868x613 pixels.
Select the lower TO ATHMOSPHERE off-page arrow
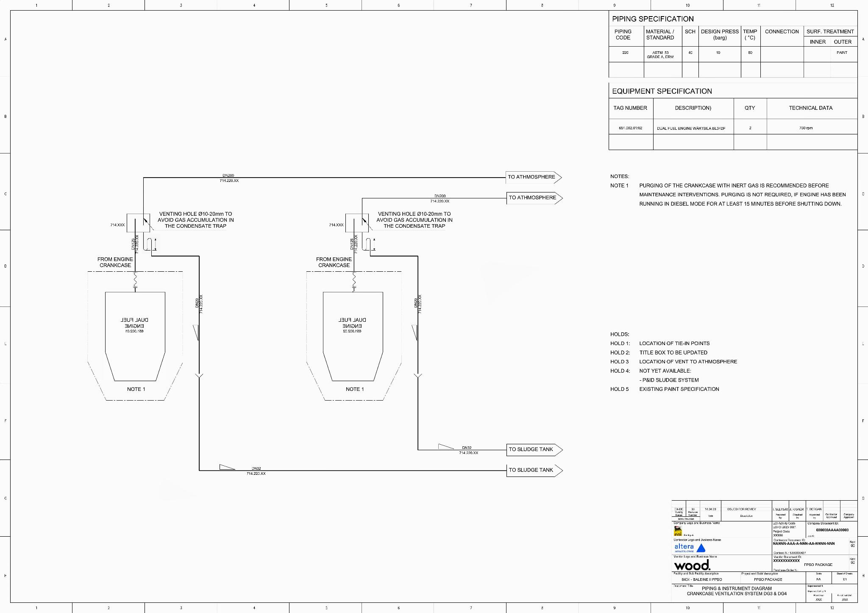534,198
